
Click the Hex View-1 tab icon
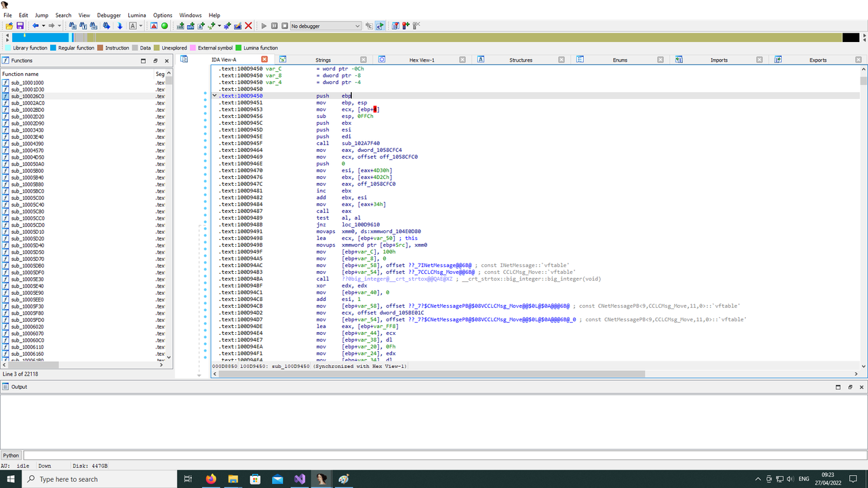[381, 59]
